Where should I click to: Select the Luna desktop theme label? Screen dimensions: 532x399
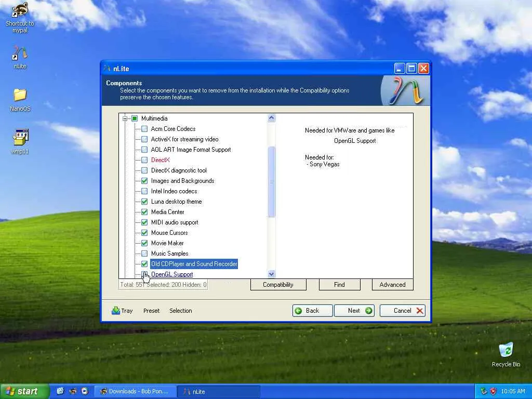177,202
